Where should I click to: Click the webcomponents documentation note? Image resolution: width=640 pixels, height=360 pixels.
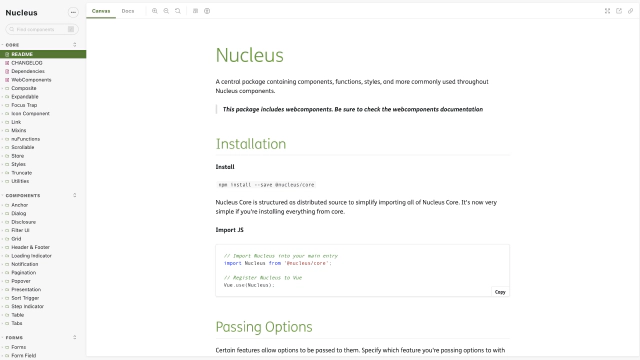[353, 109]
